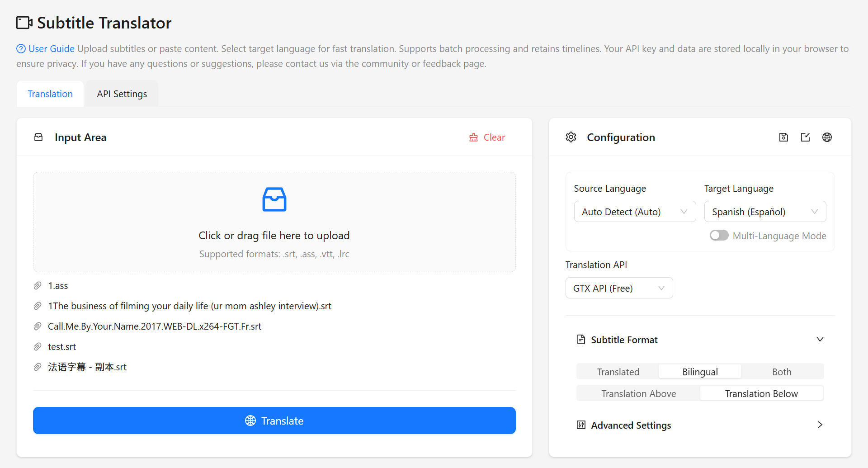Select the Bilingual subtitle format option
Image resolution: width=868 pixels, height=468 pixels.
(x=699, y=371)
